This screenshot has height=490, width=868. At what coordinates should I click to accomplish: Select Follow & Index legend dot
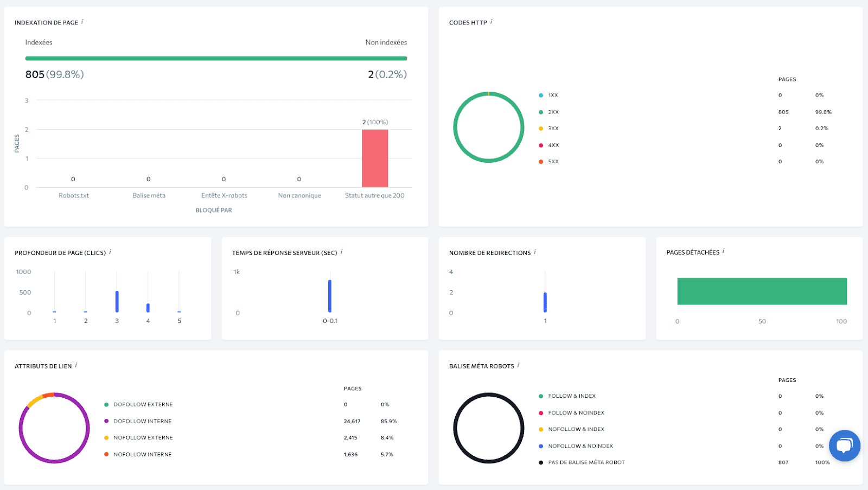tap(541, 396)
